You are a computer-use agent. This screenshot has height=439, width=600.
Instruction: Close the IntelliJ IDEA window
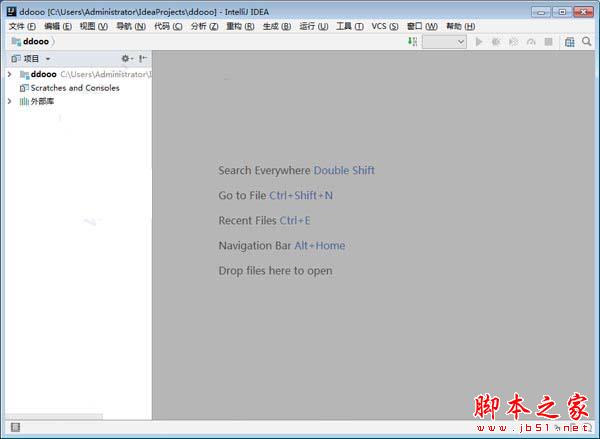pyautogui.click(x=584, y=12)
